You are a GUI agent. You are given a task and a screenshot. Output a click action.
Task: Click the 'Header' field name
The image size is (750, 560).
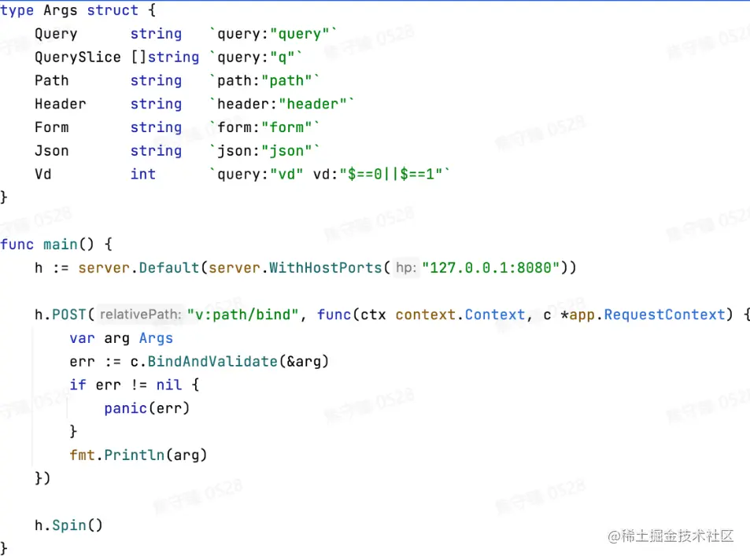click(61, 104)
